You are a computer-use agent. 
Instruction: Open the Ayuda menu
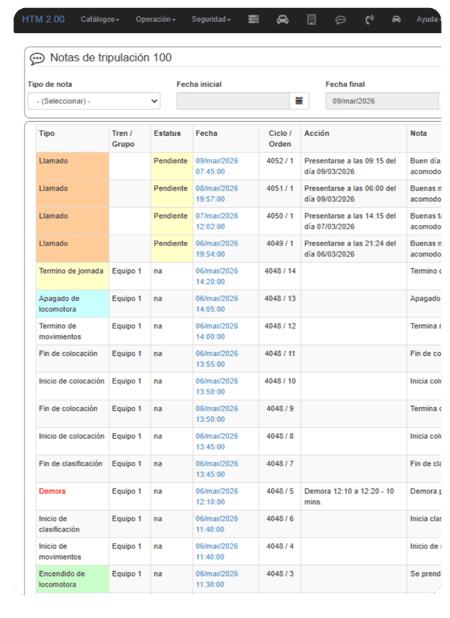(x=428, y=19)
